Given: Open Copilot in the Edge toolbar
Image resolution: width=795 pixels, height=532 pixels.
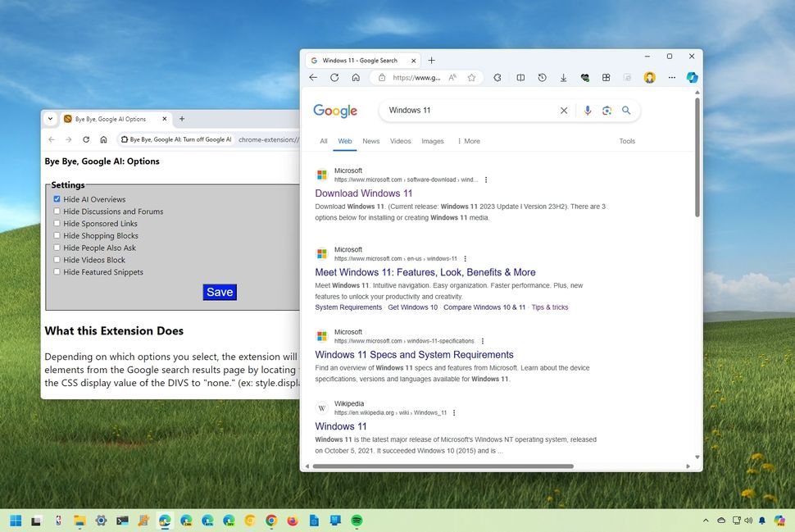Looking at the screenshot, I should click(x=693, y=77).
